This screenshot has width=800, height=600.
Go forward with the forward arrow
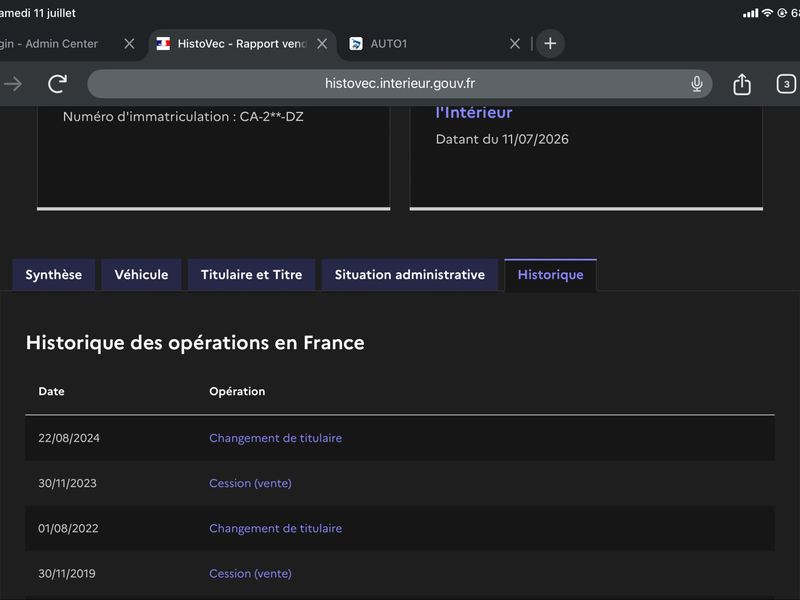[13, 84]
